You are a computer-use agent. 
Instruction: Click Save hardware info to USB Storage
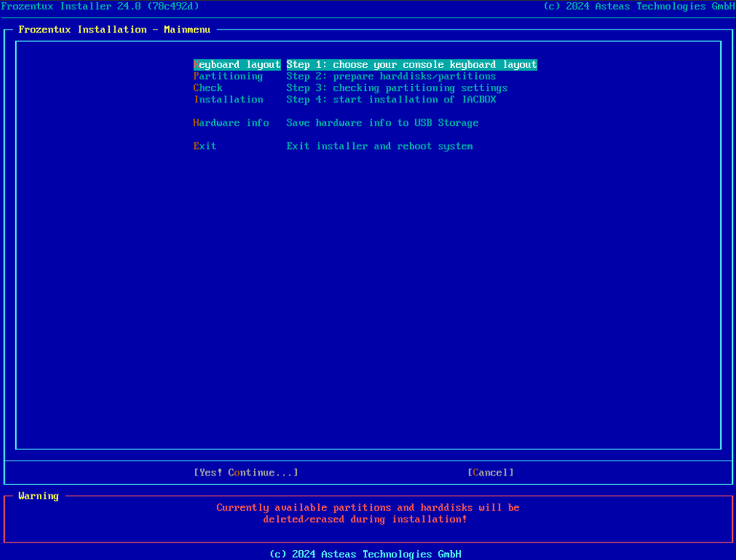(x=382, y=123)
